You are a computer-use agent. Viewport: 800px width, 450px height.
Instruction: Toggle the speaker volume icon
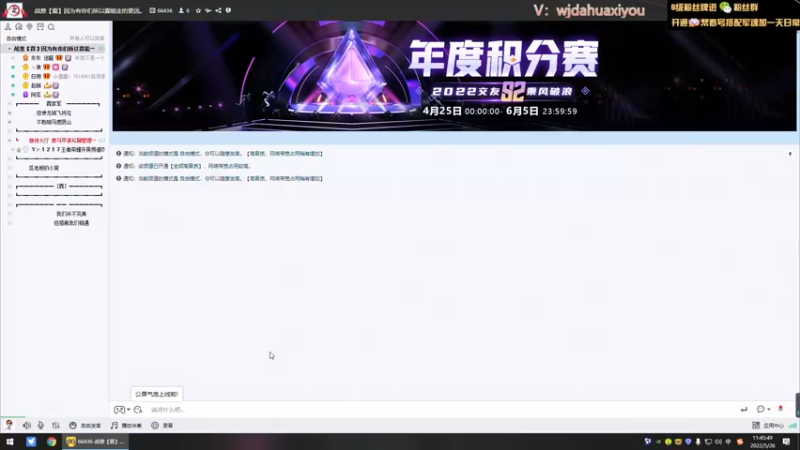(x=27, y=425)
